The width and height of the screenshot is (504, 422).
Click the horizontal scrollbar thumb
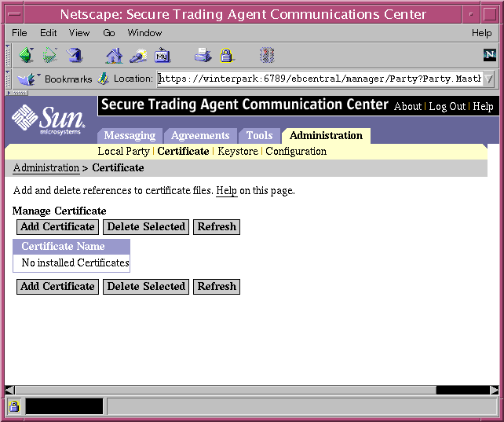click(226, 390)
